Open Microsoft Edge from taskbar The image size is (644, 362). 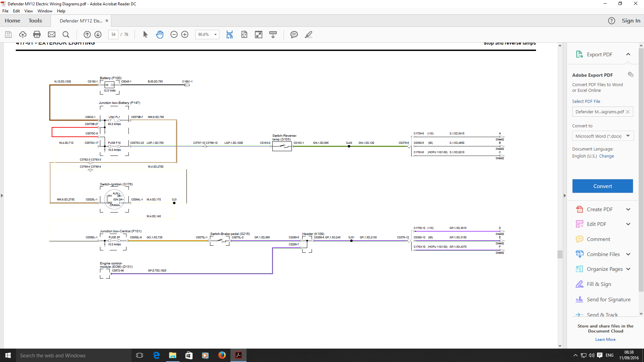coord(156,355)
